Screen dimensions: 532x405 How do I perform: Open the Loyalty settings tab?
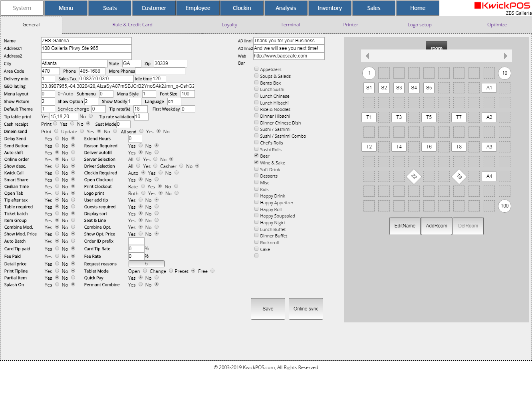coord(229,25)
